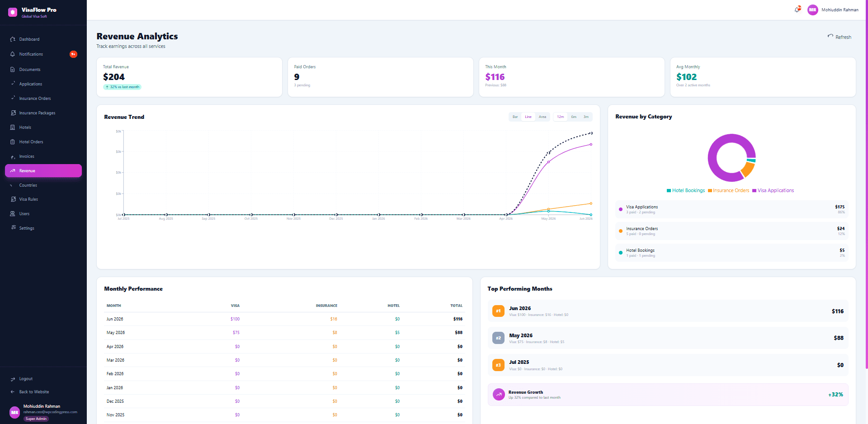Select the 3m time range

pos(586,117)
